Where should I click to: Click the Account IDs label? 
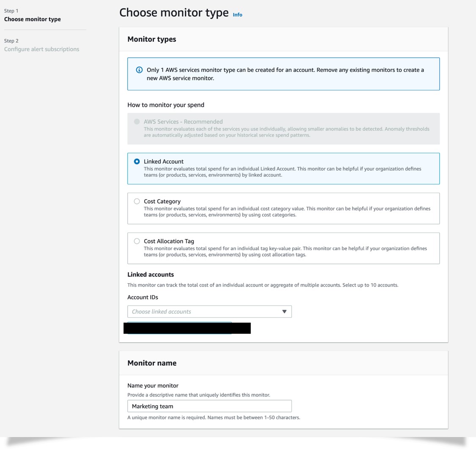coord(143,297)
